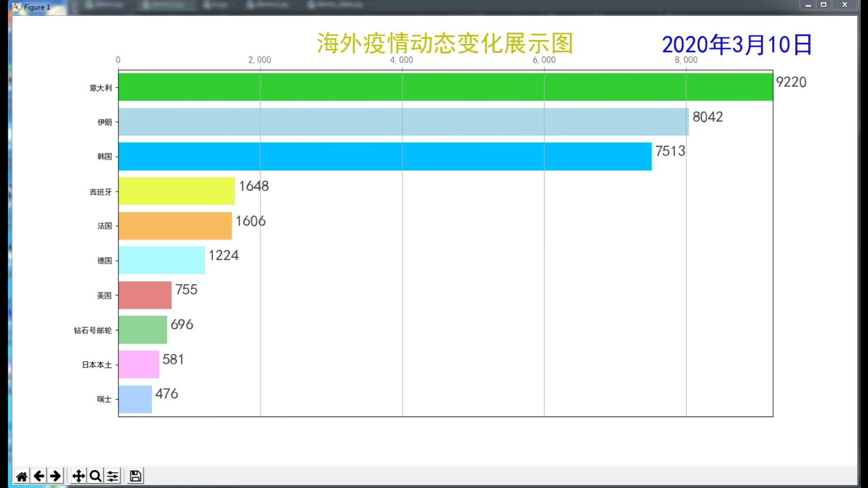
Task: Click the axis label 钻石号邮轮
Action: pyautogui.click(x=93, y=330)
